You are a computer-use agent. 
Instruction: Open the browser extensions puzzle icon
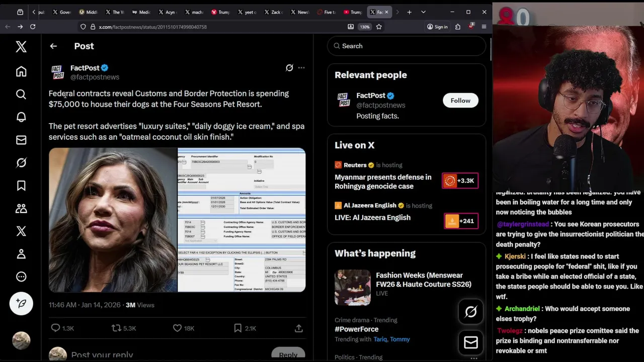pos(458,27)
